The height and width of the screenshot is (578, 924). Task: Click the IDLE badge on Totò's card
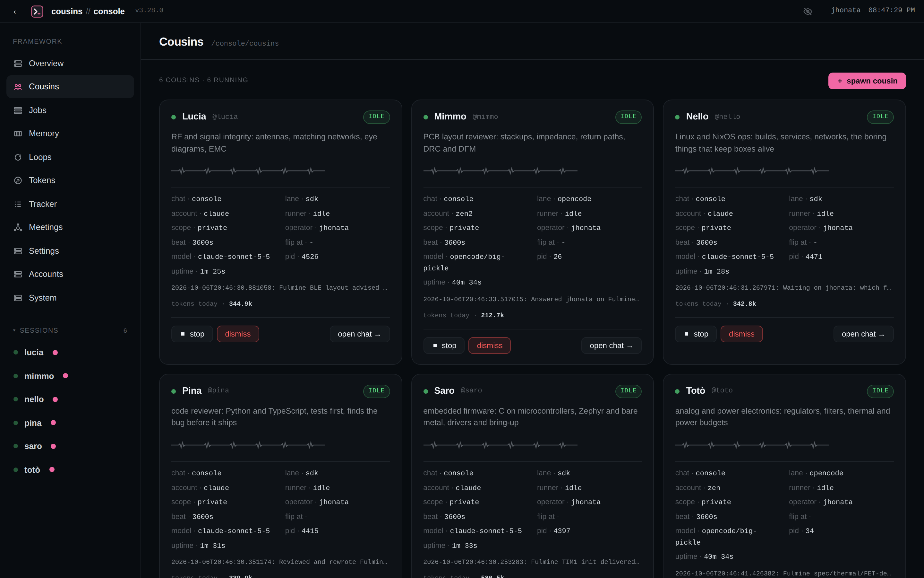[x=880, y=391]
